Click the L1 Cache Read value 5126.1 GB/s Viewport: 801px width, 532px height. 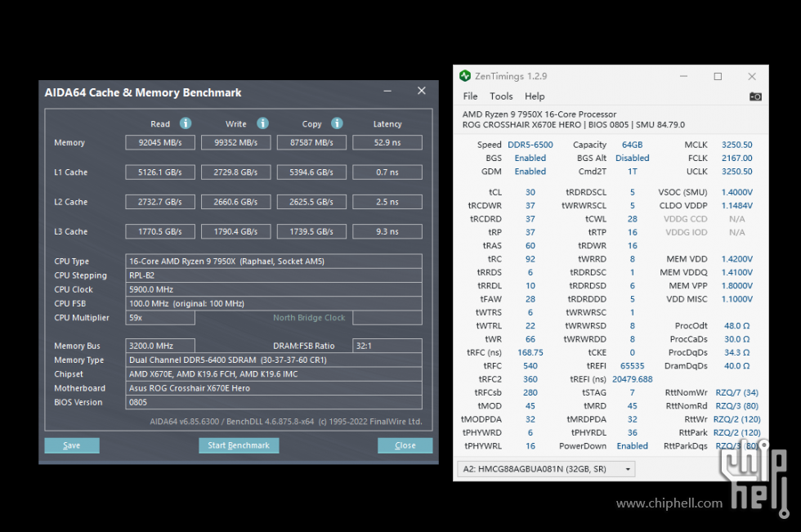point(160,172)
